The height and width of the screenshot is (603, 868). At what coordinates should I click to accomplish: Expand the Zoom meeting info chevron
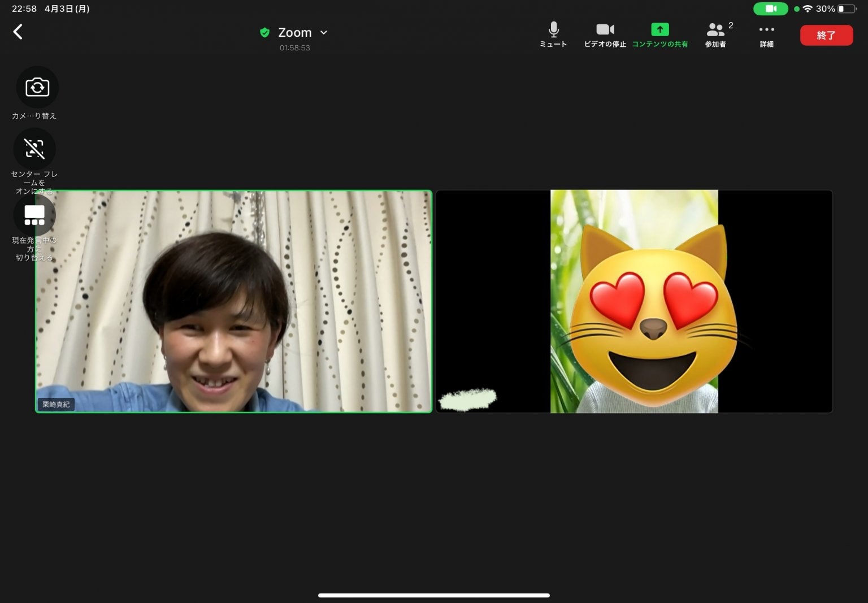[x=324, y=33]
